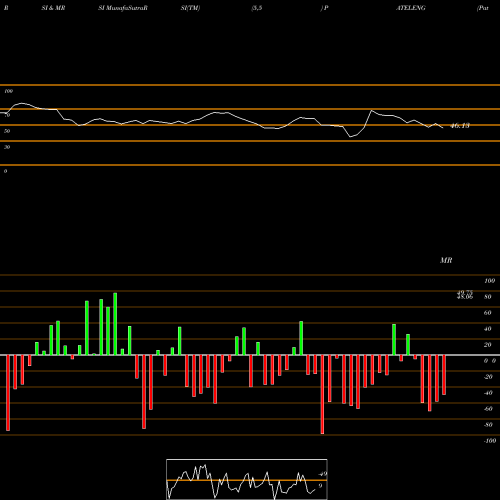
Task: Select the MR axis label -60
Action: click(488, 409)
